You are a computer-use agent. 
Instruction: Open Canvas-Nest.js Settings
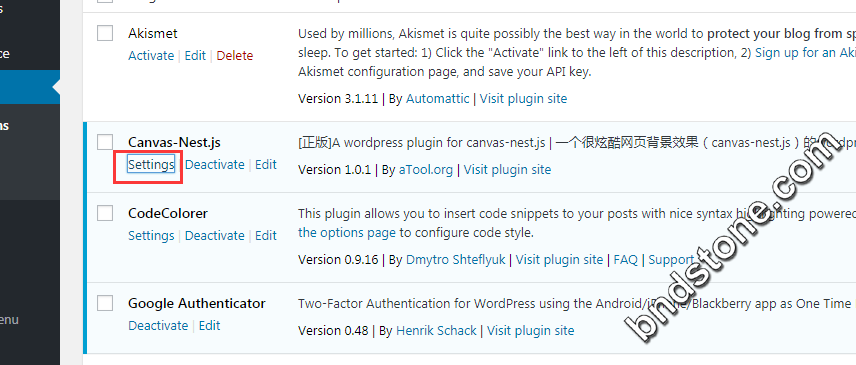coord(151,165)
